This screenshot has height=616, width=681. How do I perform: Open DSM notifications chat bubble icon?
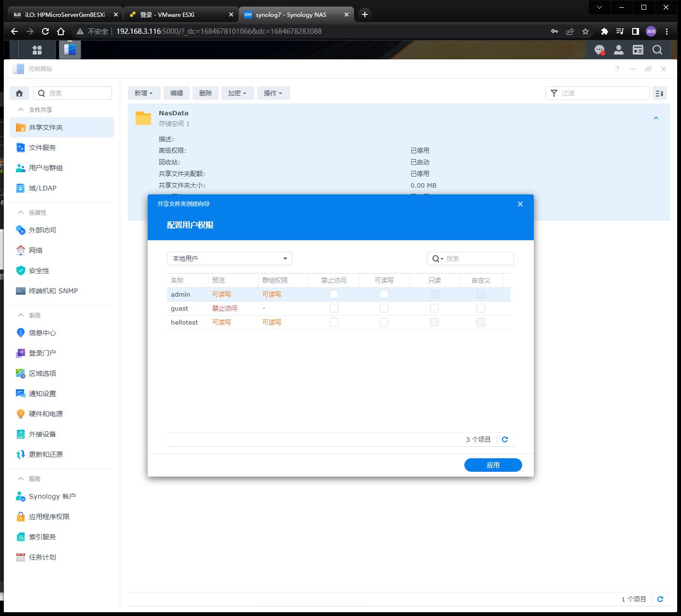[x=599, y=50]
